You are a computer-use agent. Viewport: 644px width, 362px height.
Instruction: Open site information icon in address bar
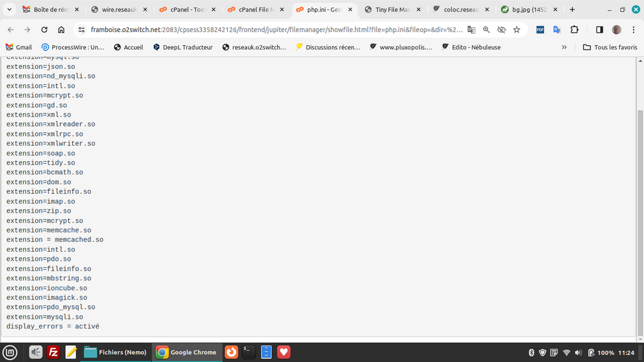[82, 30]
